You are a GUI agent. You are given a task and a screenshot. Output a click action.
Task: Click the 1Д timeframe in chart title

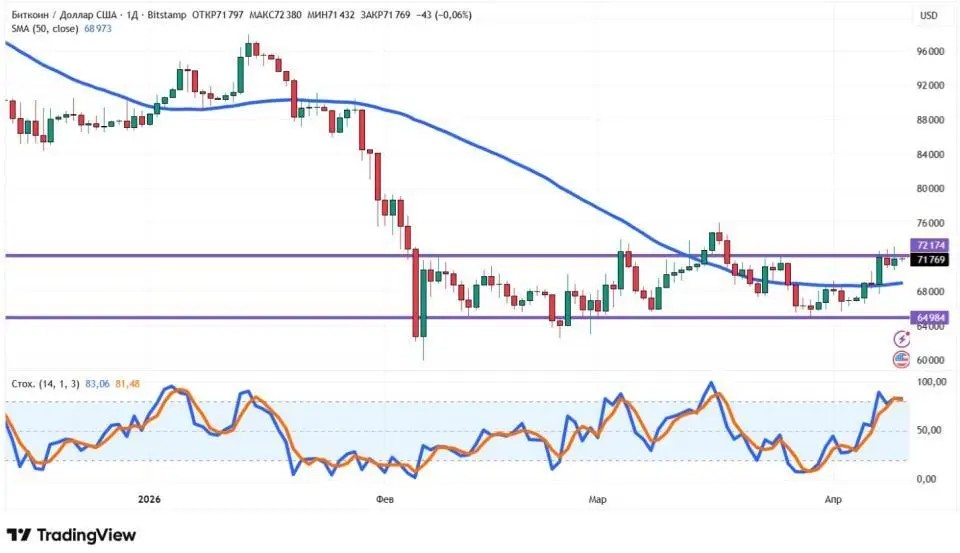(x=132, y=15)
